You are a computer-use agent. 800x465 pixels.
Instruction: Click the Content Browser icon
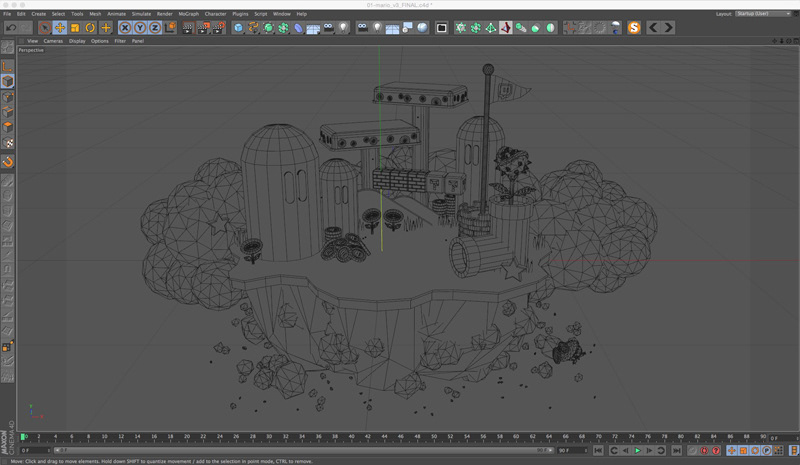pyautogui.click(x=441, y=28)
